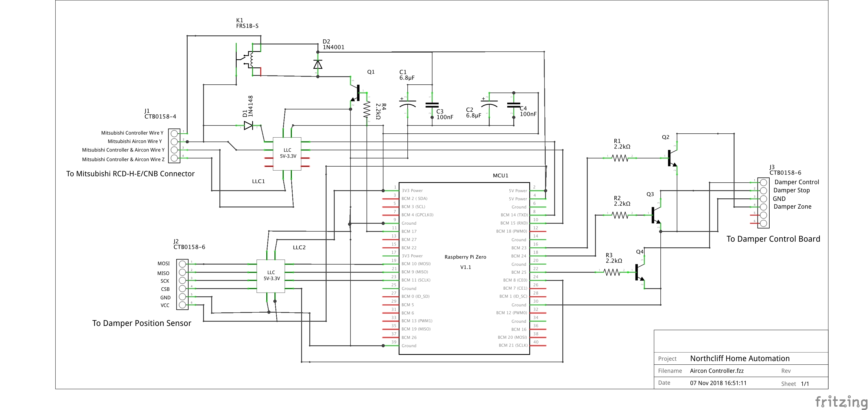Screen dimensions: 868x410
Task: Select the 'BCM 4 (GPCLK0)' pin label
Action: coord(417,215)
